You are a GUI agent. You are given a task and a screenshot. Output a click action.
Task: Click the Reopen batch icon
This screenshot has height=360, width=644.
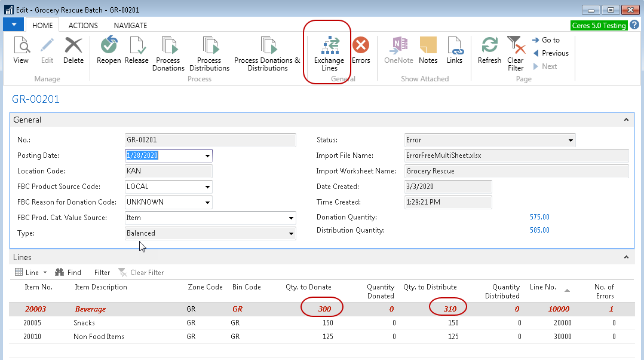pyautogui.click(x=109, y=47)
